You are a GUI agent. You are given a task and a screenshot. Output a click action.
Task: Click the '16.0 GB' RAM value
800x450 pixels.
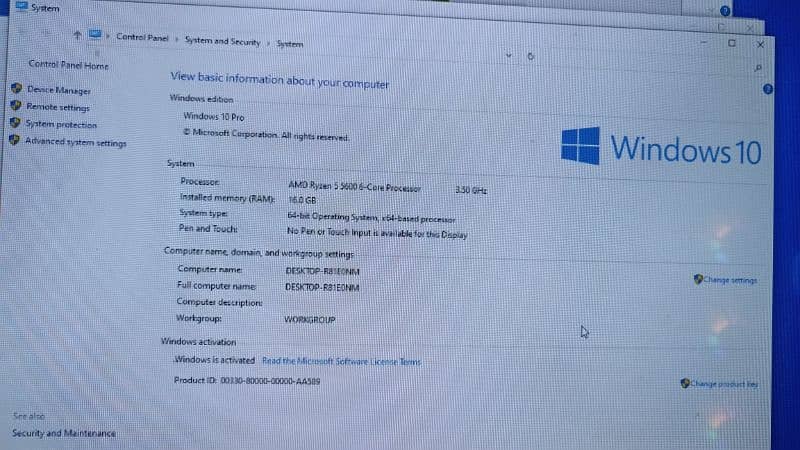click(302, 200)
